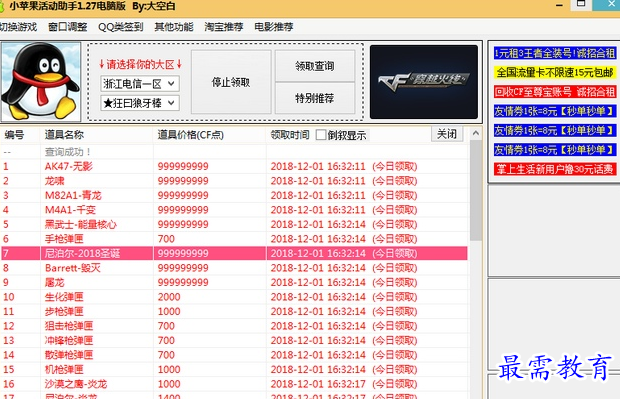Select row 生化弹匣
This screenshot has width=620, height=399.
[x=234, y=297]
